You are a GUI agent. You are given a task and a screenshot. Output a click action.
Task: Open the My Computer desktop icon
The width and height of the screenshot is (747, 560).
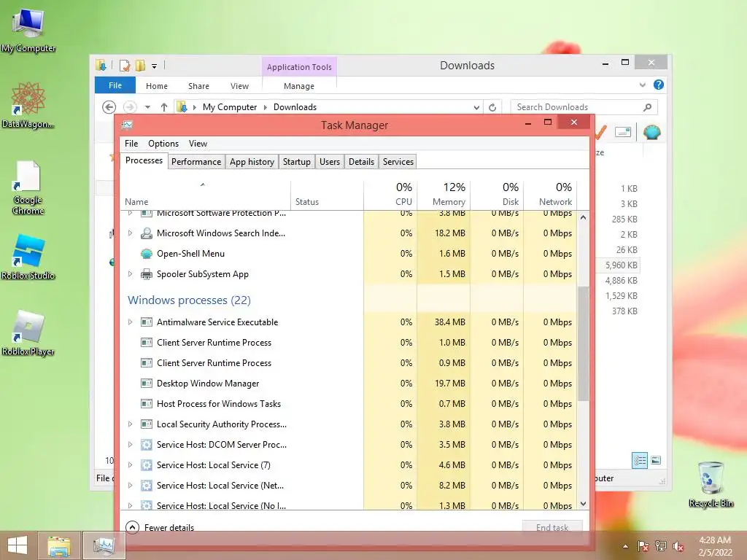28,29
